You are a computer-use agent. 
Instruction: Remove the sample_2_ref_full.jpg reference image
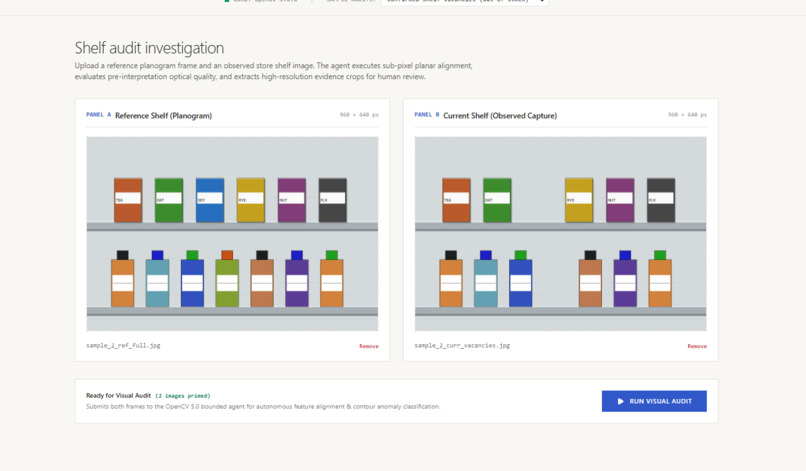point(369,346)
